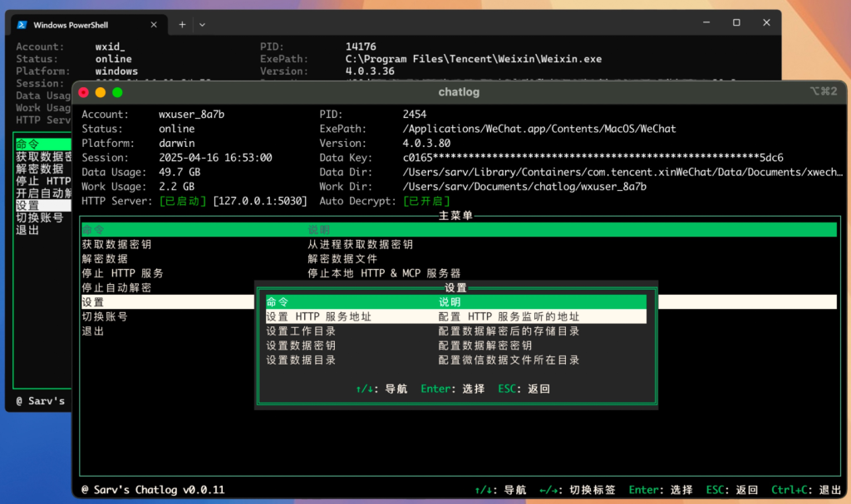Click 解密数据 in the PowerShell window menu

pos(40,169)
